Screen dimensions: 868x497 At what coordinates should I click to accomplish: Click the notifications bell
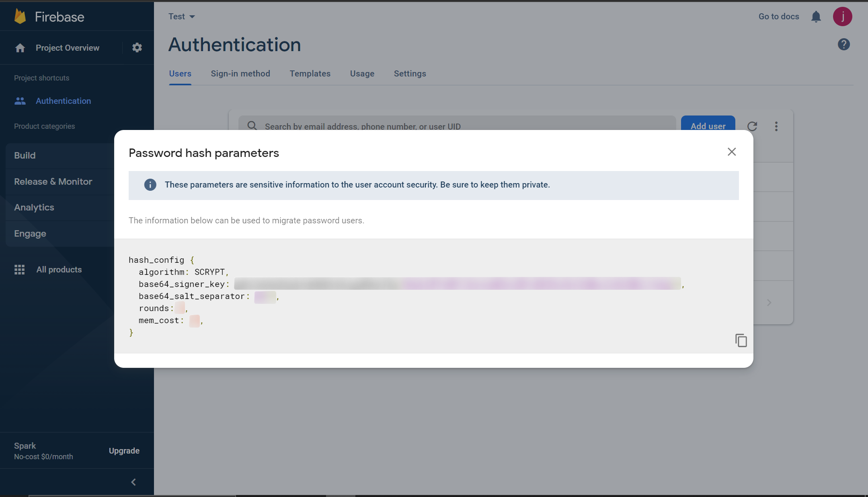coord(816,16)
